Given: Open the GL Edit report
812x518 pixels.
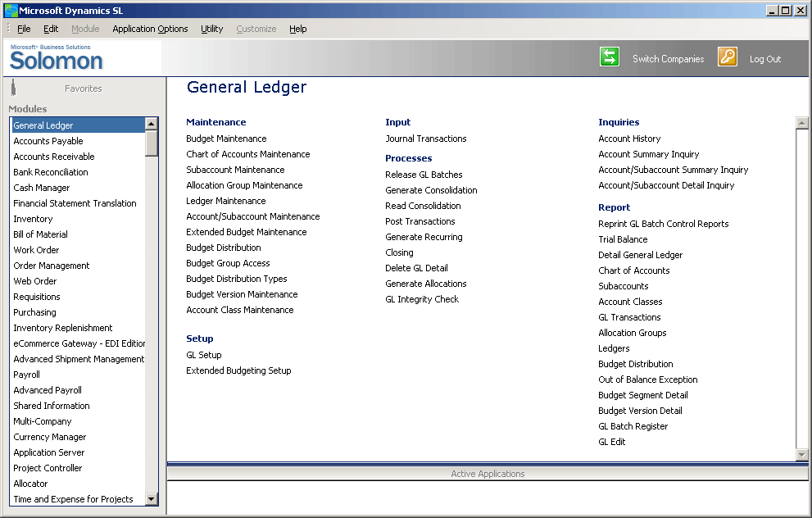Looking at the screenshot, I should click(611, 441).
